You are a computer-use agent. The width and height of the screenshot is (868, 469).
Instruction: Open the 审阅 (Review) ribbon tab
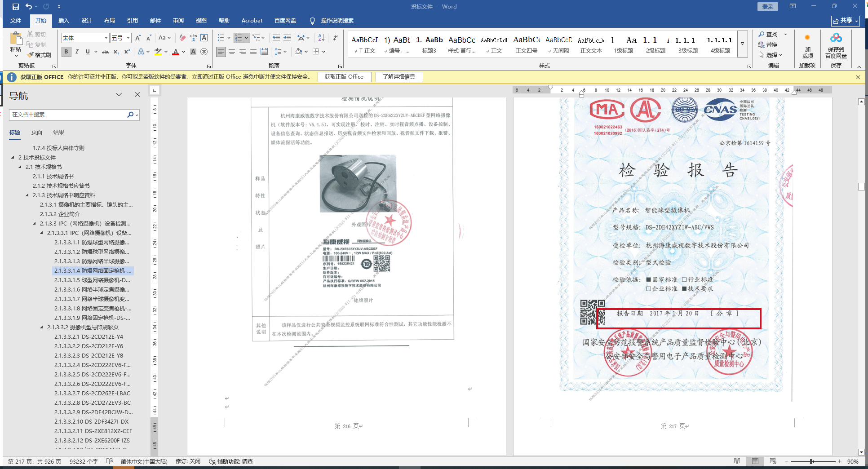[x=178, y=21]
